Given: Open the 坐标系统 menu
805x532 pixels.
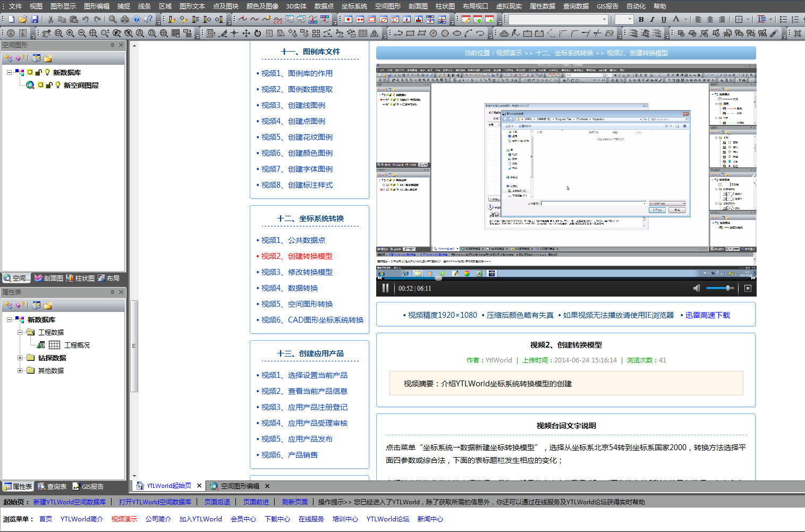Looking at the screenshot, I should coord(354,6).
